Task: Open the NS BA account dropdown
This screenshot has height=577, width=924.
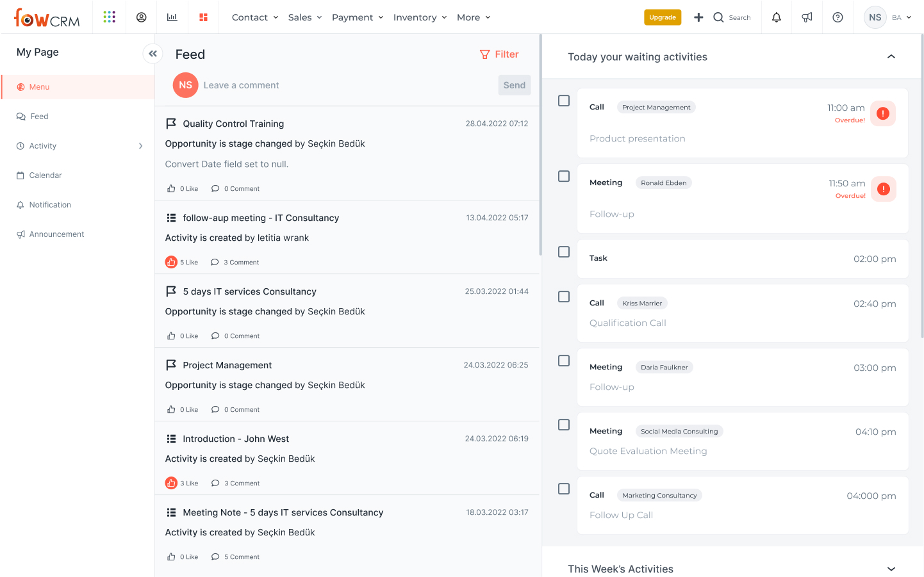Action: coord(887,17)
